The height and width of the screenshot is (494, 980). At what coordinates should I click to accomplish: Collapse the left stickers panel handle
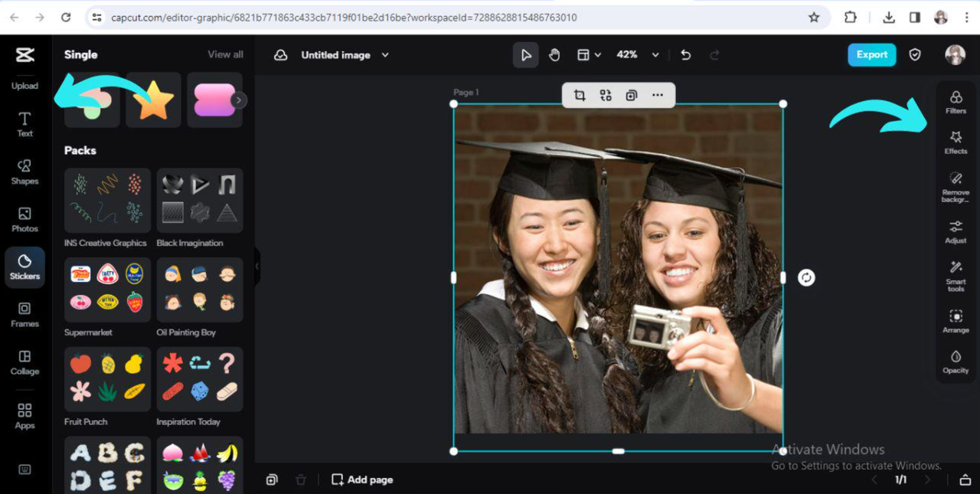257,267
